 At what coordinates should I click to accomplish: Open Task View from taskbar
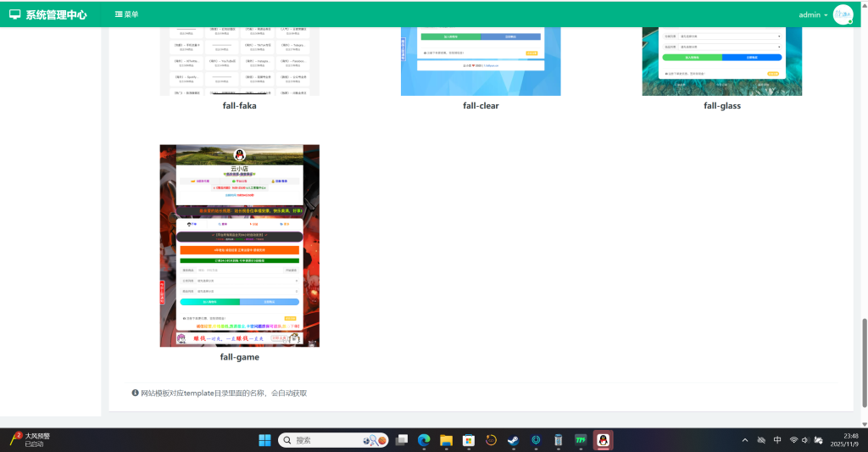click(402, 440)
